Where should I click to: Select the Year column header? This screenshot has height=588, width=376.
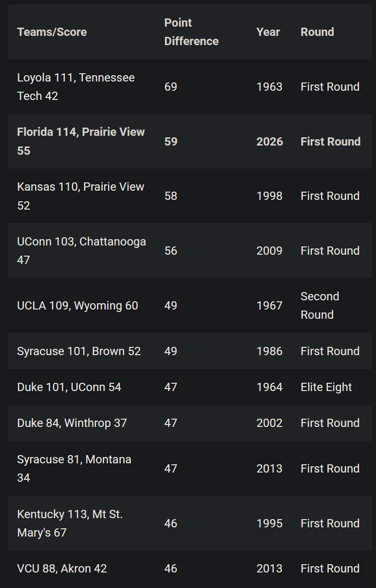coord(268,32)
